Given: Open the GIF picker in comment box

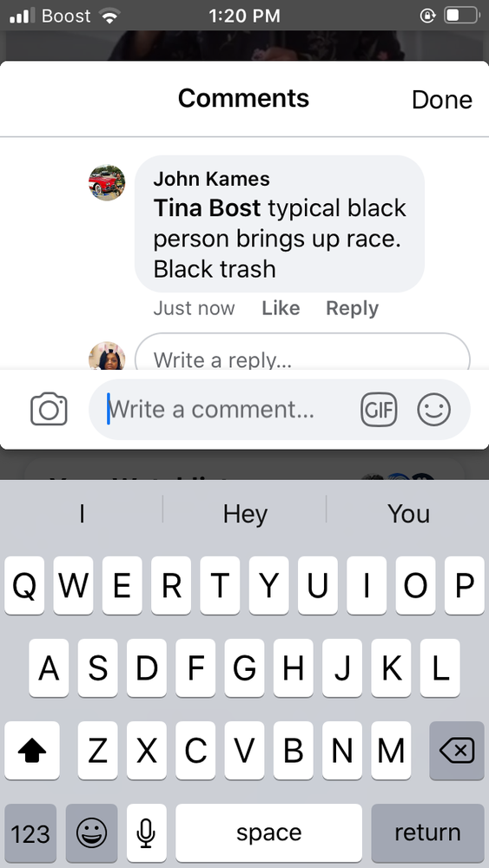Looking at the screenshot, I should click(x=379, y=410).
